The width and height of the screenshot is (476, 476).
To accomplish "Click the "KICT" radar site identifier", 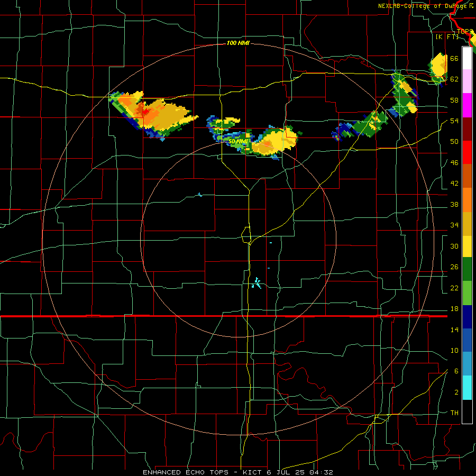I will click(253, 472).
